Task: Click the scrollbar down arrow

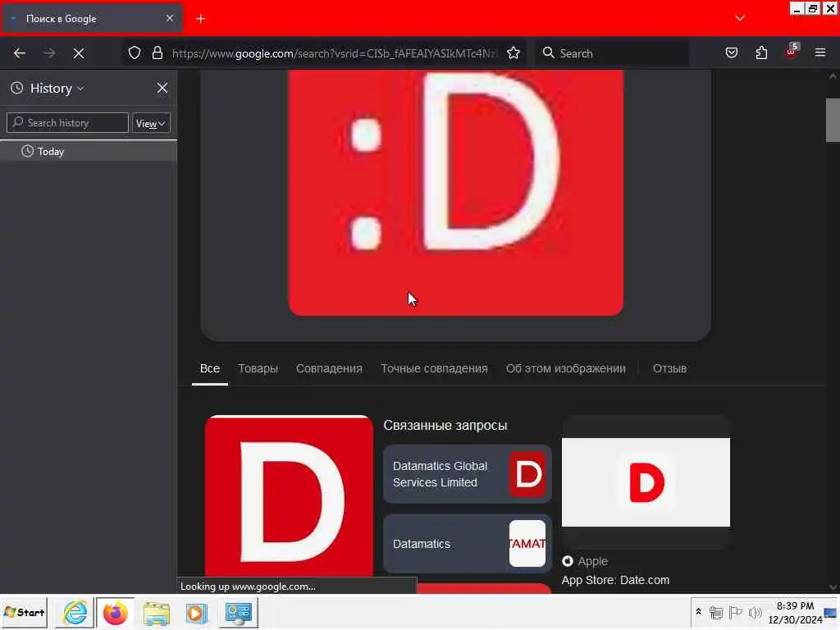Action: pos(833,587)
